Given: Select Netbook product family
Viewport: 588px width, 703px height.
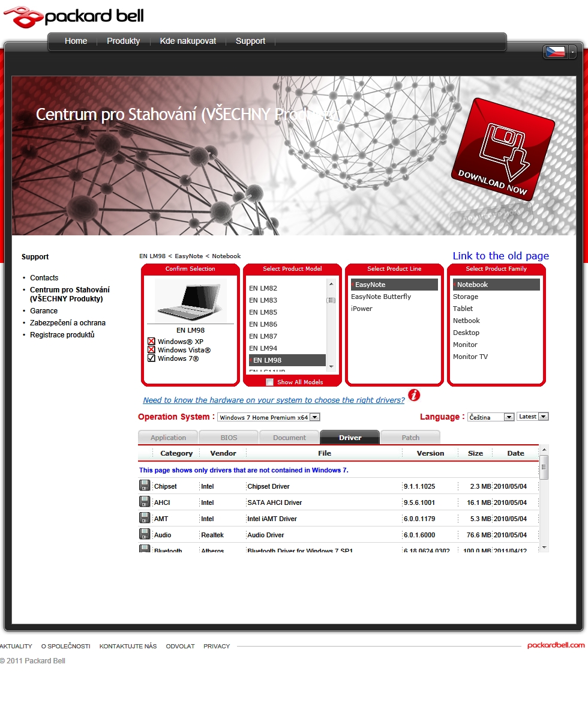Looking at the screenshot, I should (x=466, y=321).
